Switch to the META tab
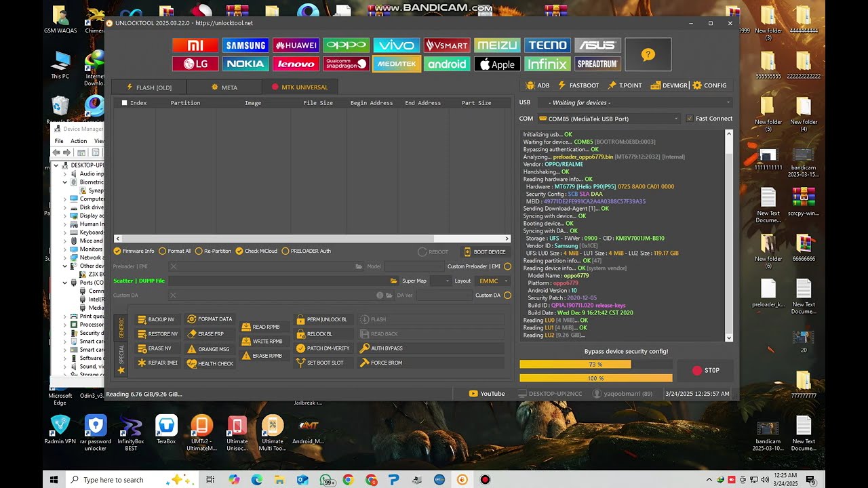Screen dimensions: 868x488 224,87
